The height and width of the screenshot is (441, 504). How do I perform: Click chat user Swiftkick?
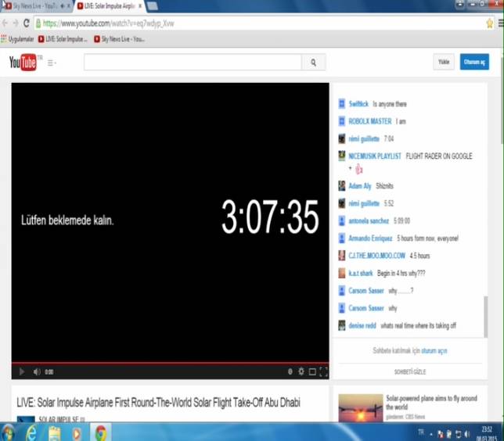[x=358, y=104]
